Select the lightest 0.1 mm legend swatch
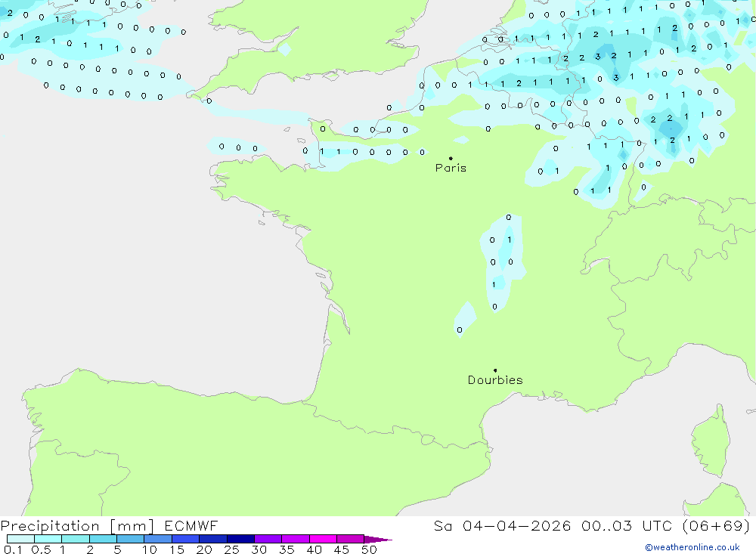The height and width of the screenshot is (554, 756). (x=20, y=539)
